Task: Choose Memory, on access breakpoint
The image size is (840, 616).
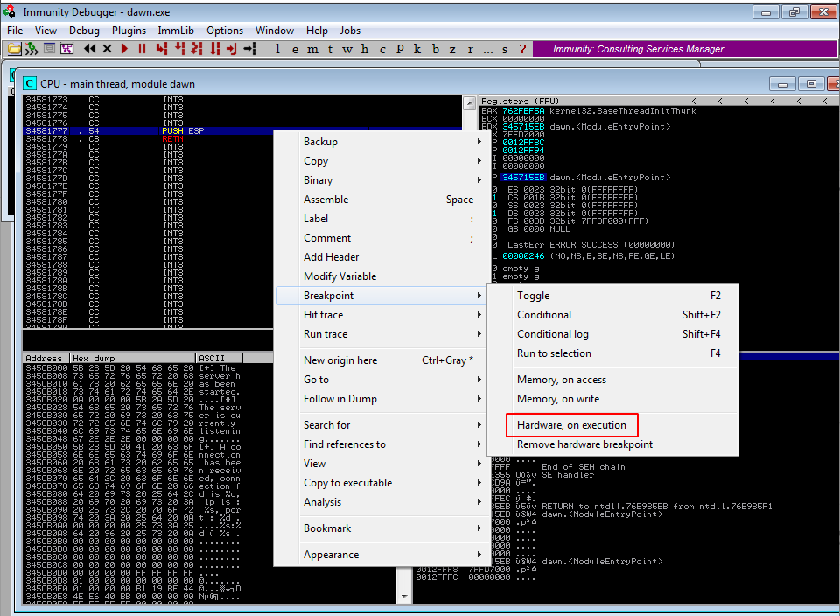Action: (x=613, y=380)
